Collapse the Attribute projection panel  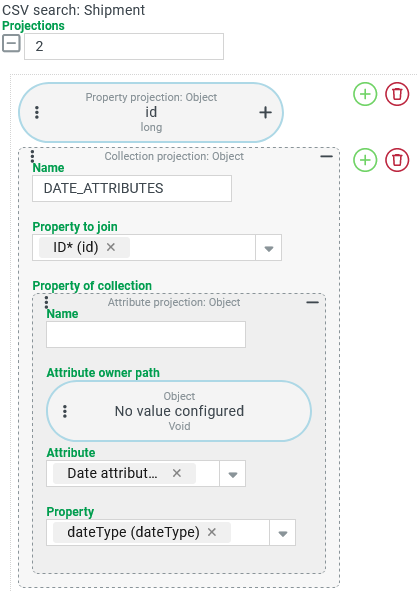[313, 302]
